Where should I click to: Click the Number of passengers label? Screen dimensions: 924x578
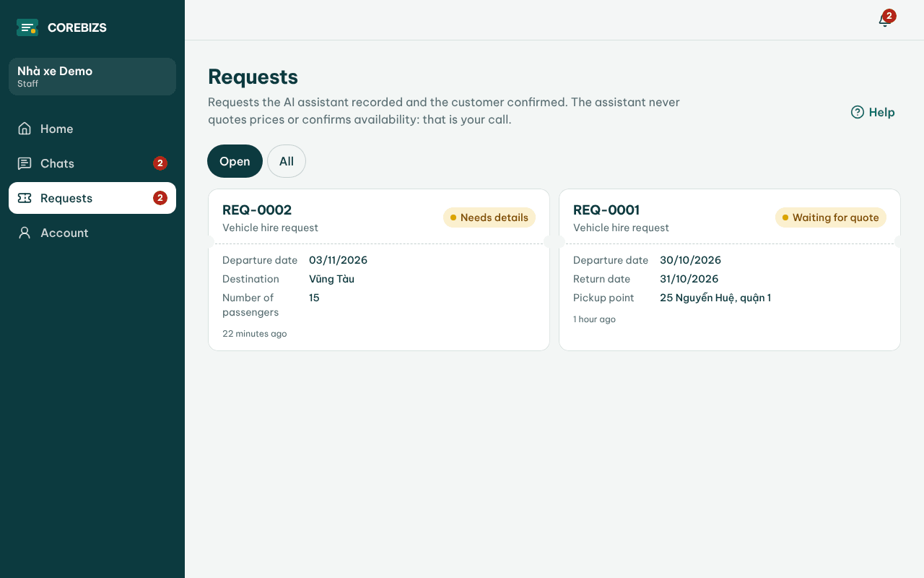click(250, 305)
